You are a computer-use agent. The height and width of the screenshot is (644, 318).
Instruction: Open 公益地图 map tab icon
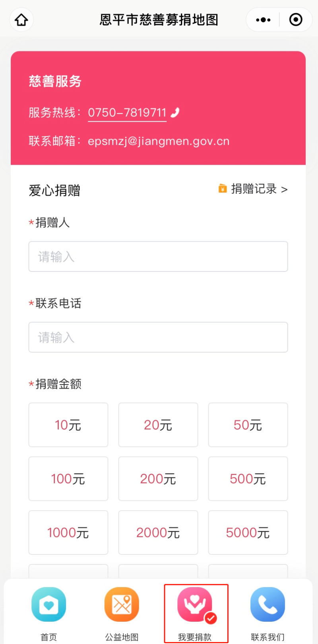click(x=122, y=604)
